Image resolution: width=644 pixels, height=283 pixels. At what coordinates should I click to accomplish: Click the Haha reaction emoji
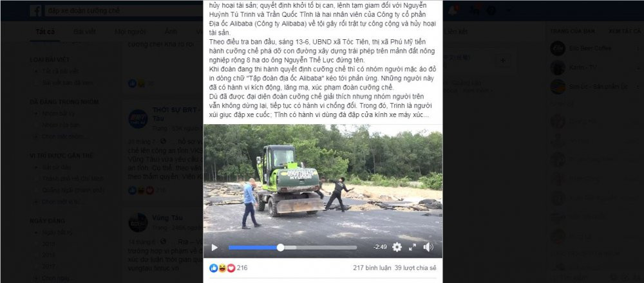(222, 268)
